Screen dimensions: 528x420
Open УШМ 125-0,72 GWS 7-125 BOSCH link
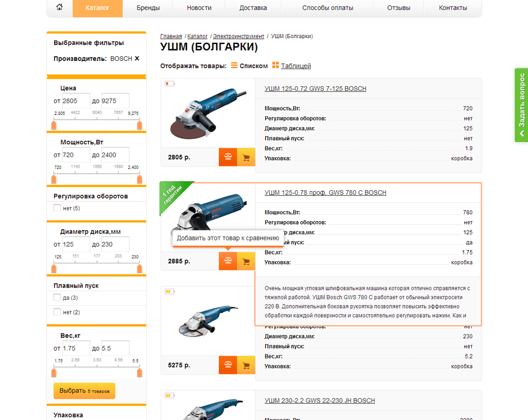coord(315,89)
